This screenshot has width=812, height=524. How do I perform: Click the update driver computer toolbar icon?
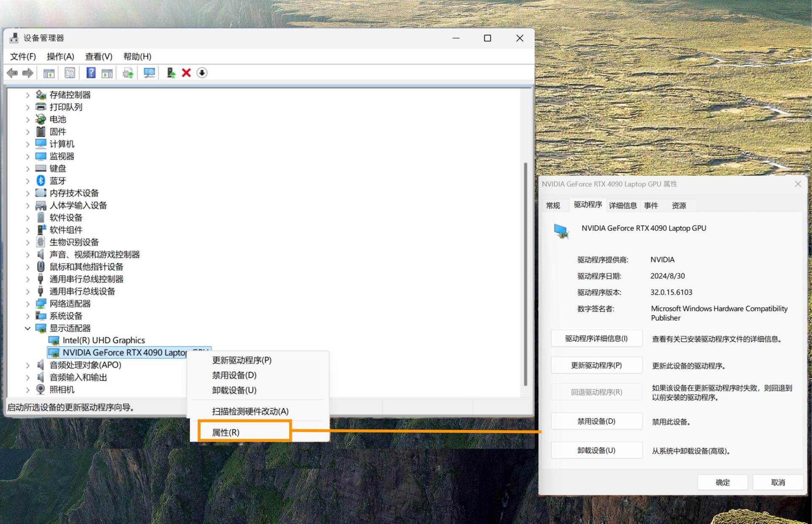click(x=171, y=73)
